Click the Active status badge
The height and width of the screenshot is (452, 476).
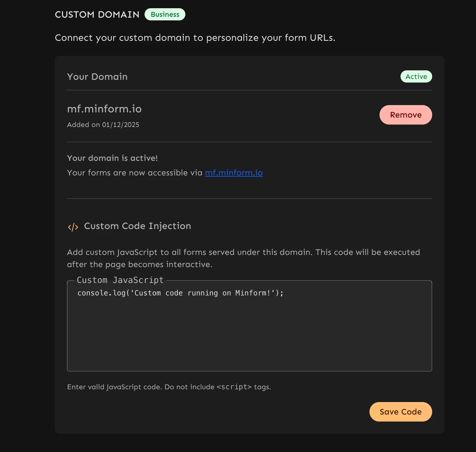point(416,76)
